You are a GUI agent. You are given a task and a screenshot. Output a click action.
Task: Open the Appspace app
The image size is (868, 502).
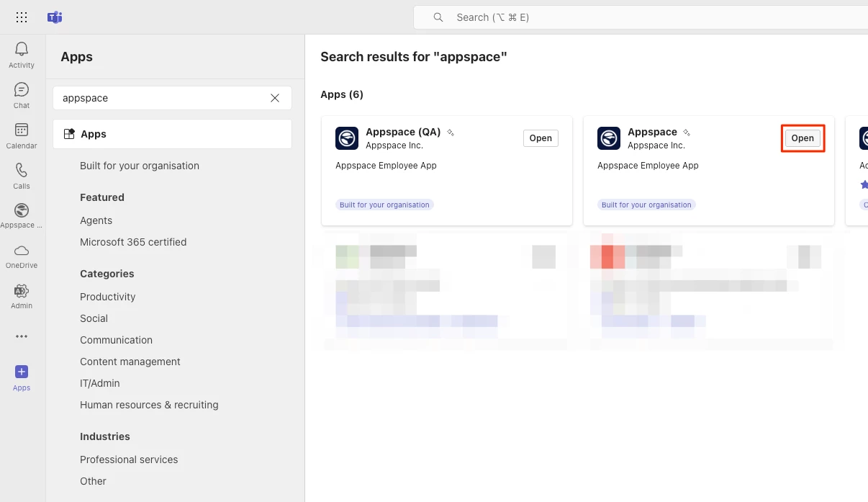point(803,138)
